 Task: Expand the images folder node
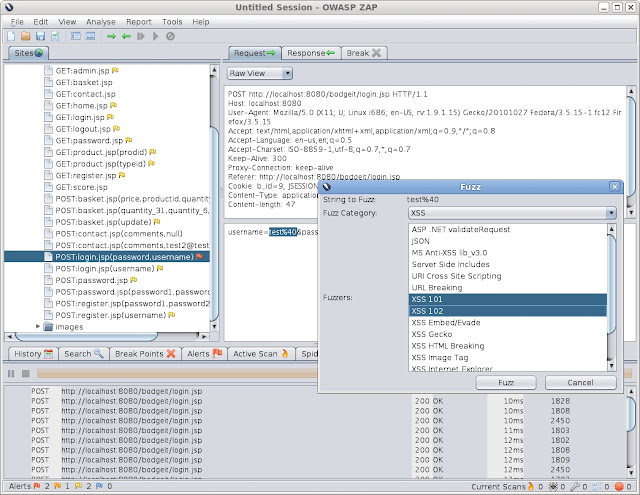click(x=38, y=326)
